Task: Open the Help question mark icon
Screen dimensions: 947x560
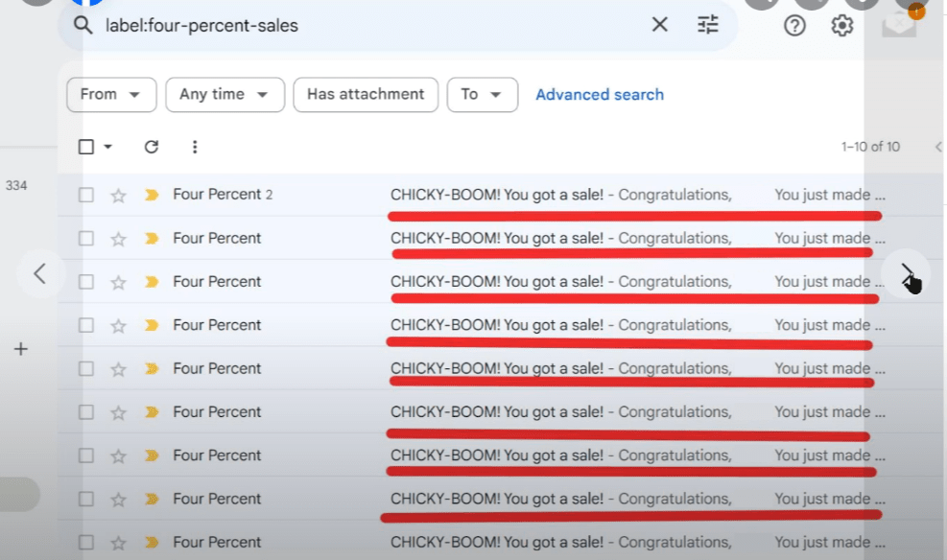Action: (794, 25)
